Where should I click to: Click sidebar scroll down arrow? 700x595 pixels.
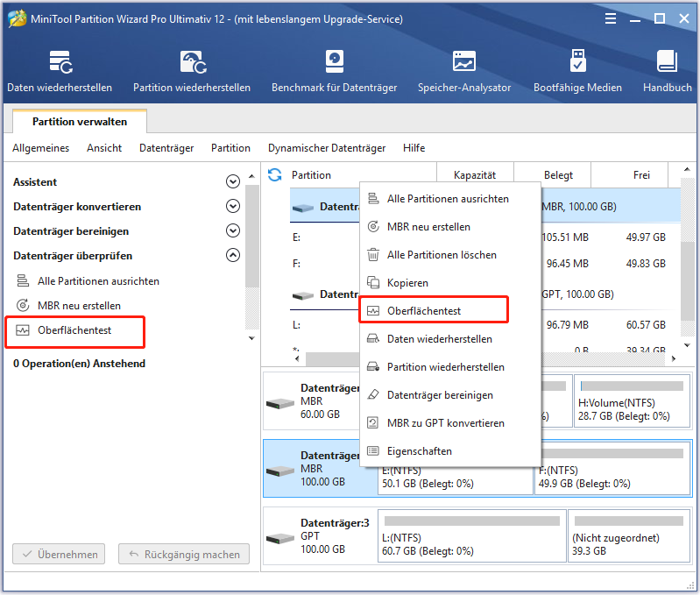click(x=251, y=338)
